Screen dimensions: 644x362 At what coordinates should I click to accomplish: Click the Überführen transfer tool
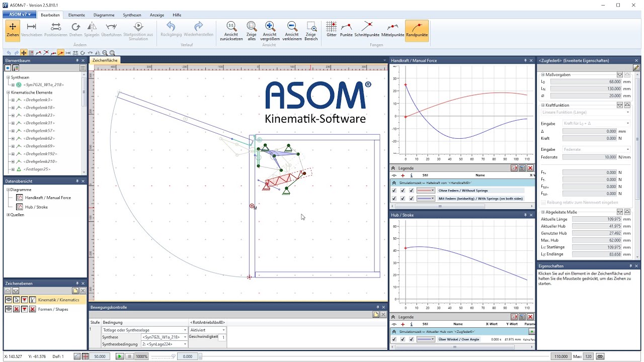click(x=111, y=30)
